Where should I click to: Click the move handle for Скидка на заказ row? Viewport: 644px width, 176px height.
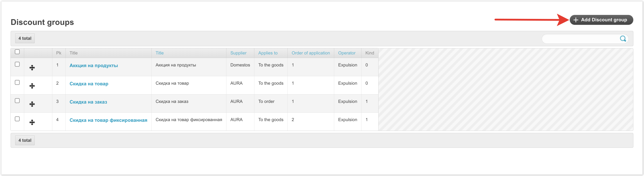[x=32, y=104]
